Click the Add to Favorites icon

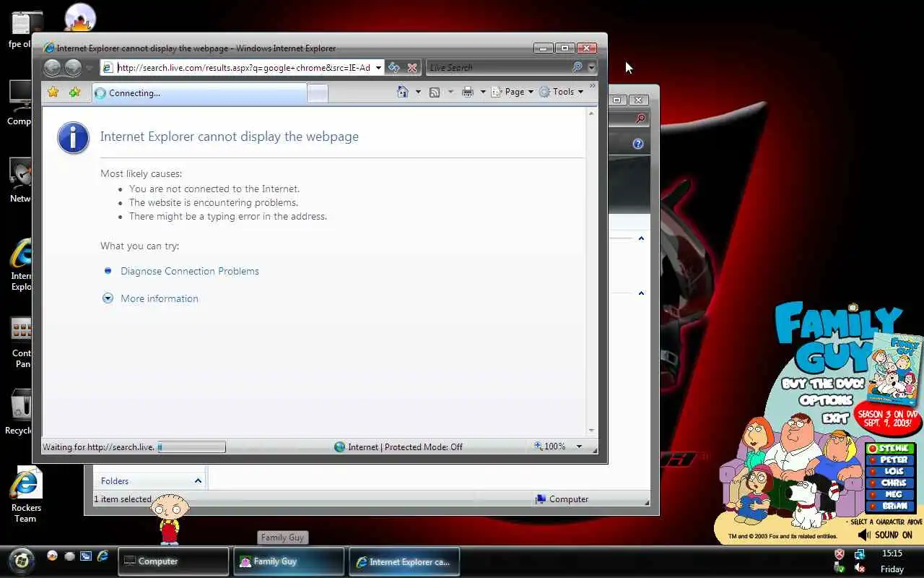click(74, 92)
